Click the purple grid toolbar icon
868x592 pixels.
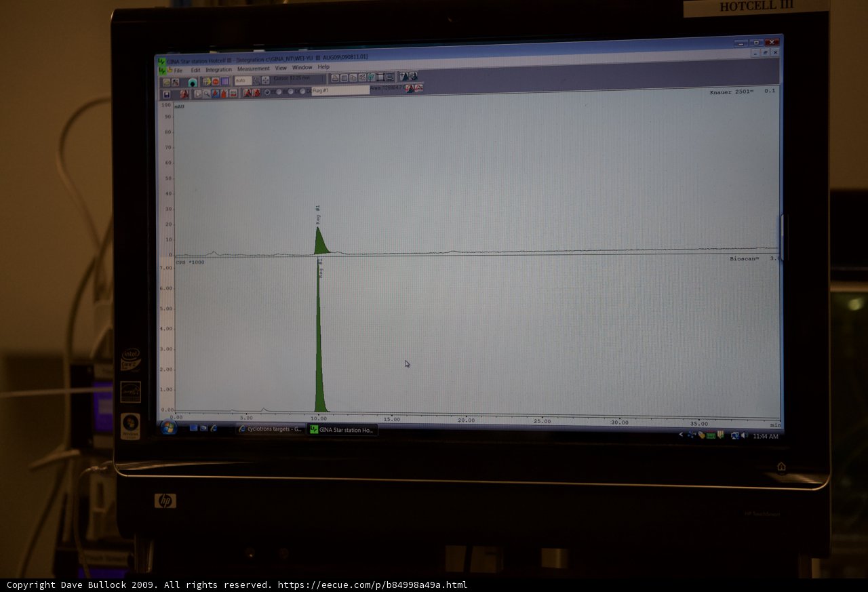[x=224, y=81]
